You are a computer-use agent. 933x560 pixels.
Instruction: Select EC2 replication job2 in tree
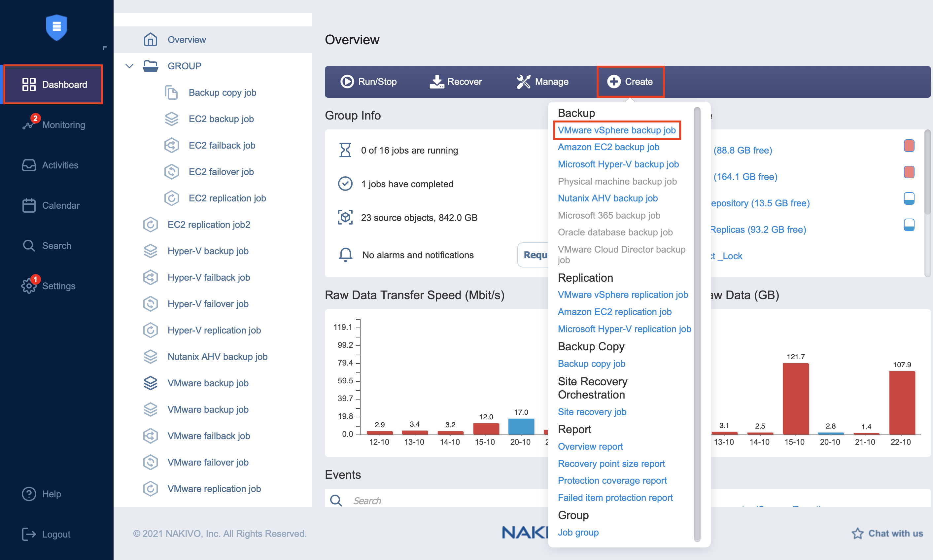tap(209, 224)
